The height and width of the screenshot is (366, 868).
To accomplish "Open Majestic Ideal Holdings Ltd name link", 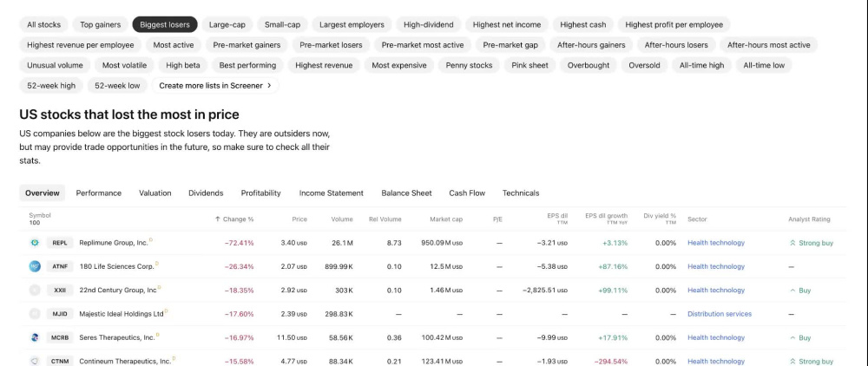I will (122, 314).
